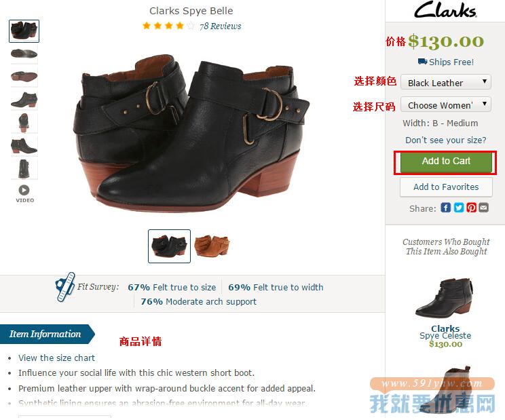Screen dimensions: 505x420
Task: Click the Ships Free truck icon
Action: (x=422, y=61)
